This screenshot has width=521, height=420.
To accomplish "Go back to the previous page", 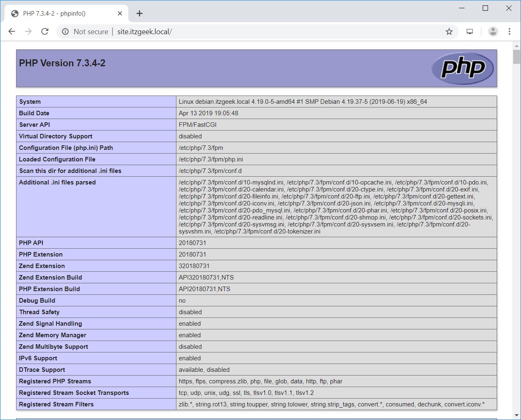I will tap(12, 32).
